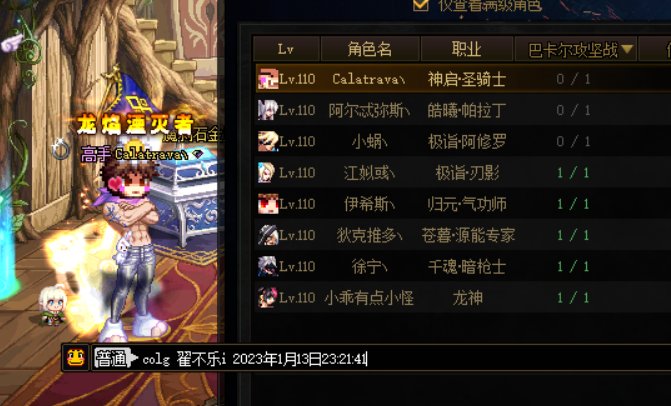Select the 徐宁 千魂·暗枪士 row
671x406 pixels.
click(463, 266)
